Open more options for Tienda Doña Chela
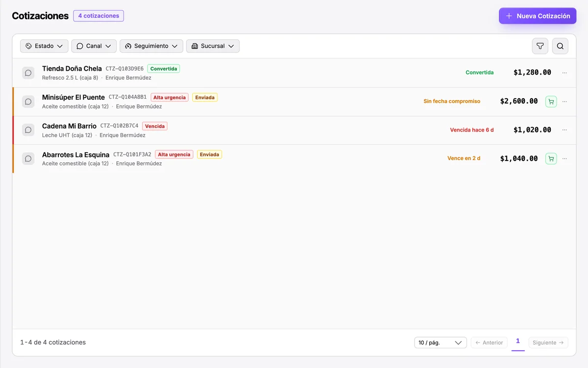This screenshot has width=588, height=368. (x=564, y=73)
